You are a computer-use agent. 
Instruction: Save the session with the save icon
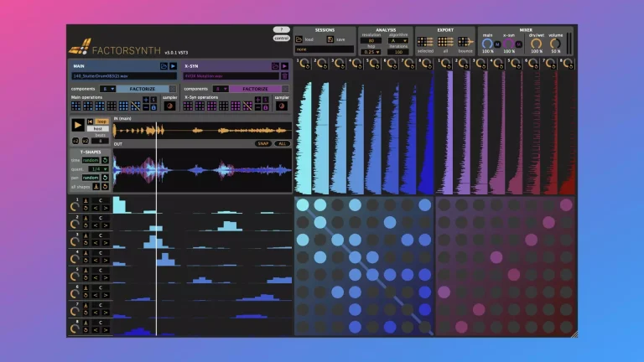pos(330,39)
